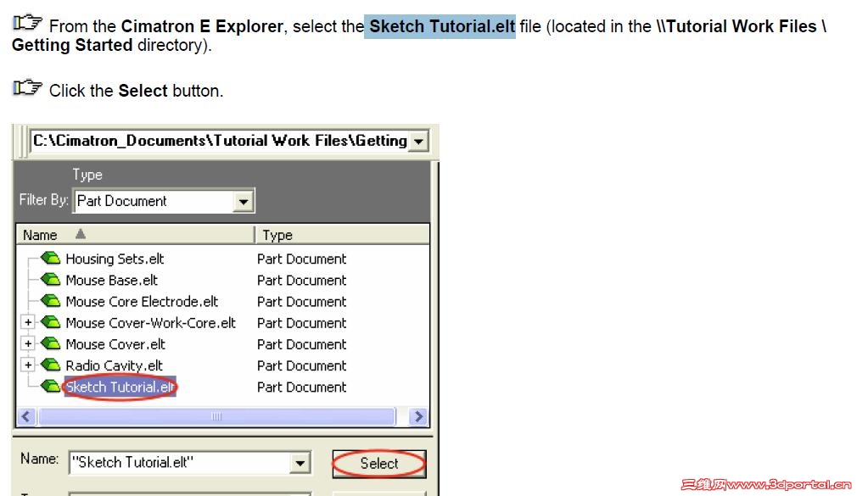
Task: Click the Radio Cavity.elt part icon
Action: click(50, 365)
